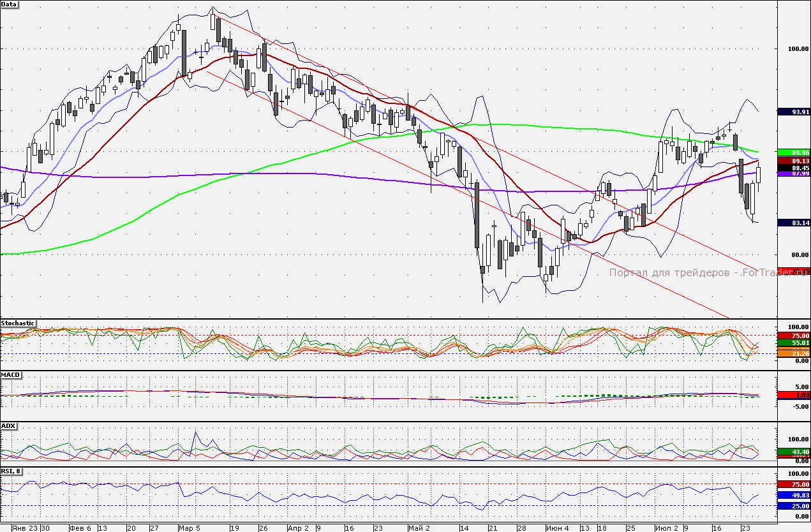Click the green 43.40 ADX value tag
The height and width of the screenshot is (532, 811).
coord(794,452)
